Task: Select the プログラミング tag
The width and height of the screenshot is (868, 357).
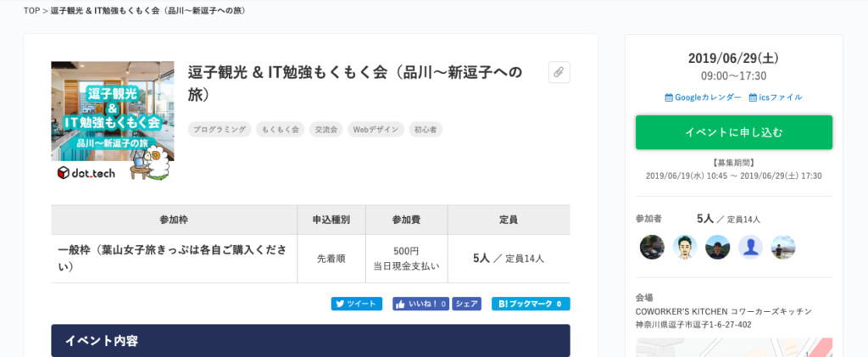Action: (x=220, y=130)
